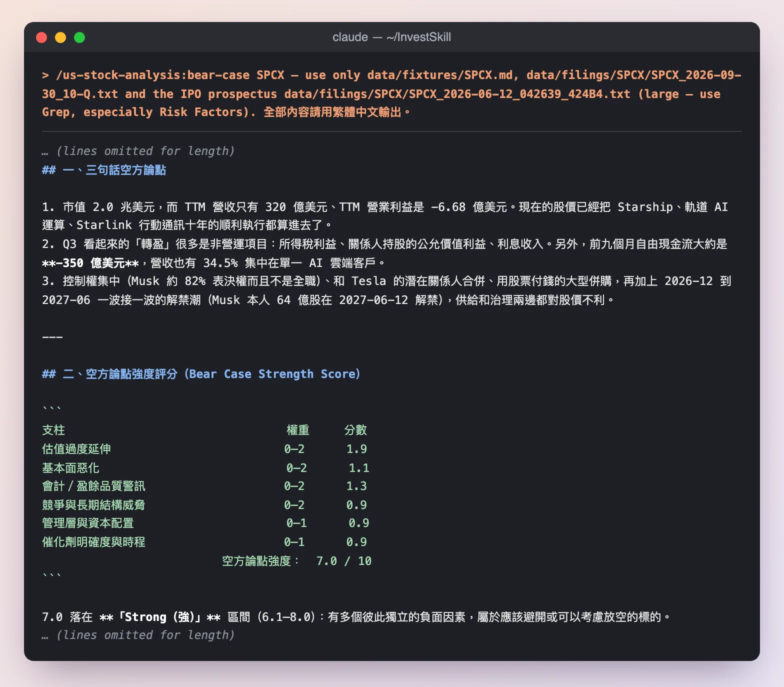The image size is (784, 687).
Task: Click the '競爭與長期結構威脅' row label
Action: 93,505
